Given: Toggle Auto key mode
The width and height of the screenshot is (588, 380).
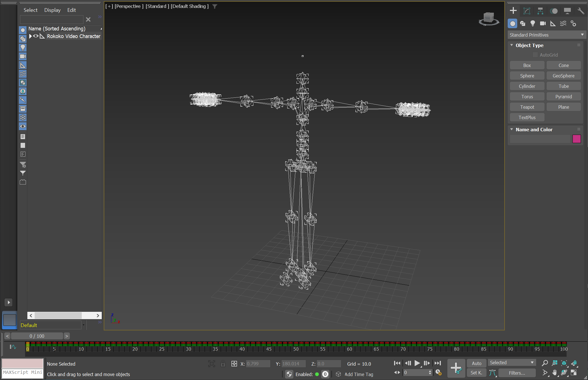Looking at the screenshot, I should click(476, 363).
